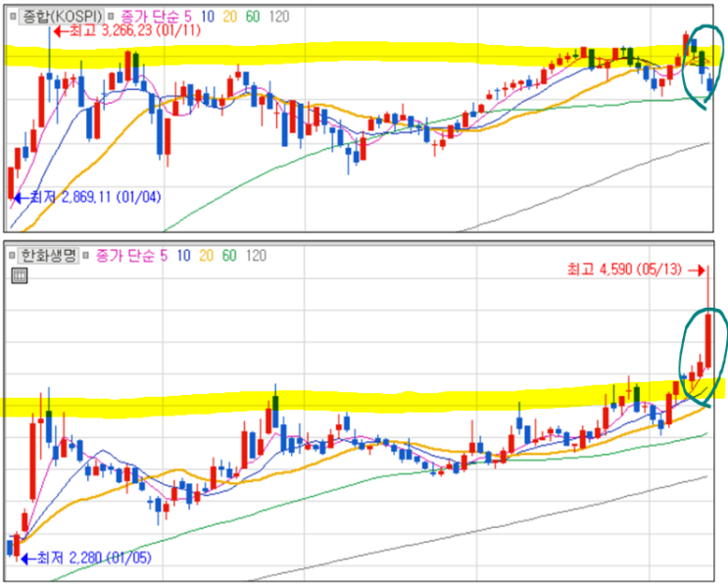The image size is (728, 586).
Task: Click 종가 단순 text in 한화생명 legend
Action: click(124, 256)
